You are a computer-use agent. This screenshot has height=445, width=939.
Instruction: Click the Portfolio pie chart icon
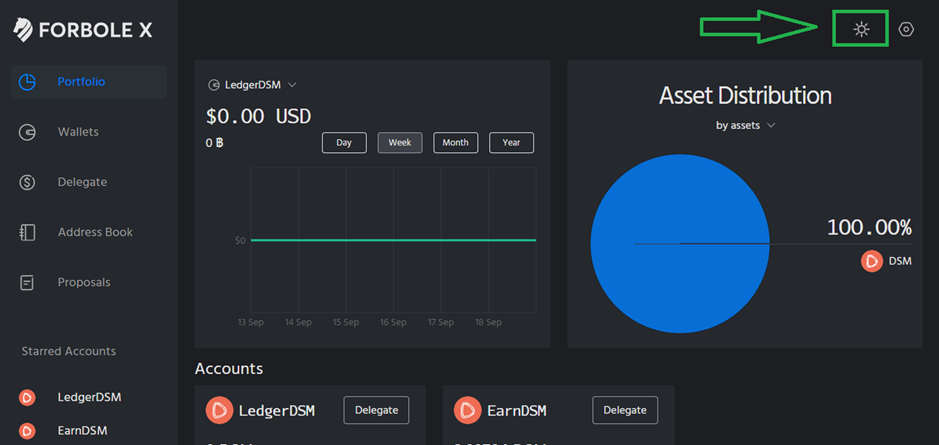coord(27,82)
